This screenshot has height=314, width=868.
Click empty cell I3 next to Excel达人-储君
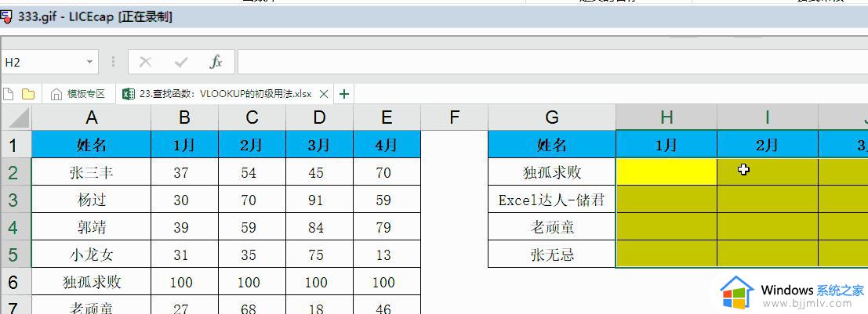click(768, 200)
